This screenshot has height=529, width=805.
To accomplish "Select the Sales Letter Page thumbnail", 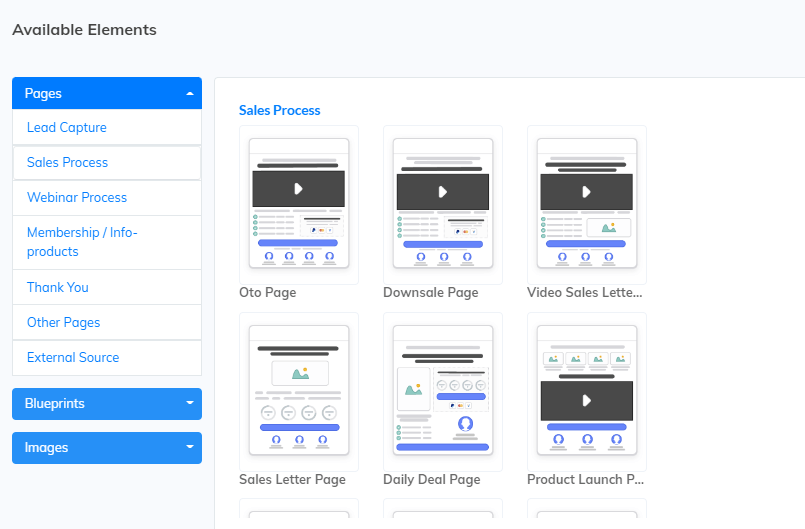I will (298, 391).
